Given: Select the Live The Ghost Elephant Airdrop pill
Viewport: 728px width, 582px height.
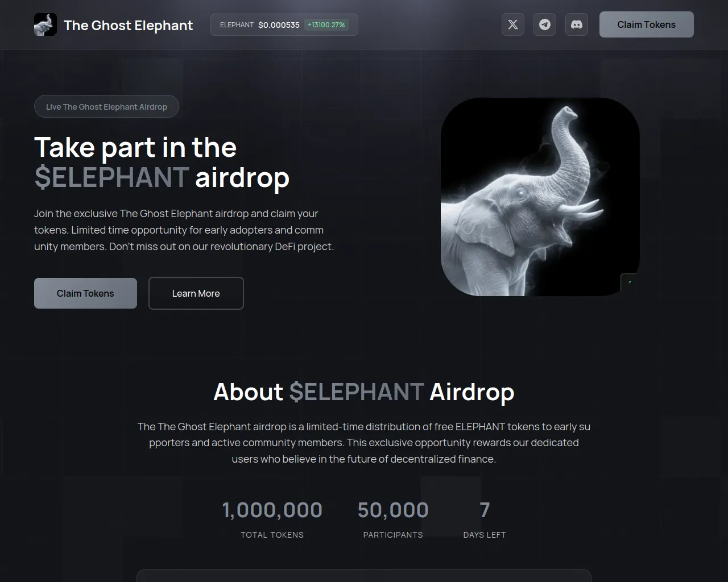Looking at the screenshot, I should pyautogui.click(x=106, y=106).
